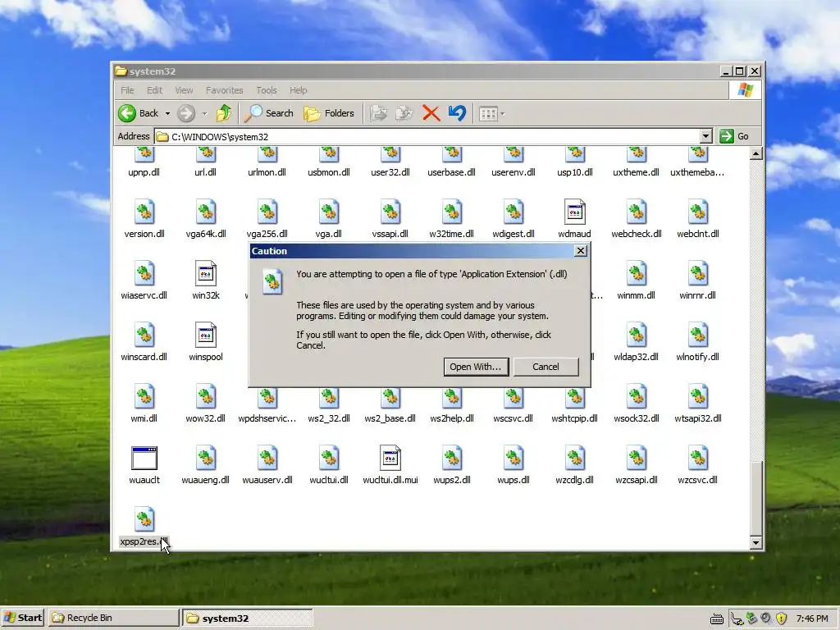Click the wlnotify.dll file name
840x630 pixels.
pyautogui.click(x=697, y=357)
